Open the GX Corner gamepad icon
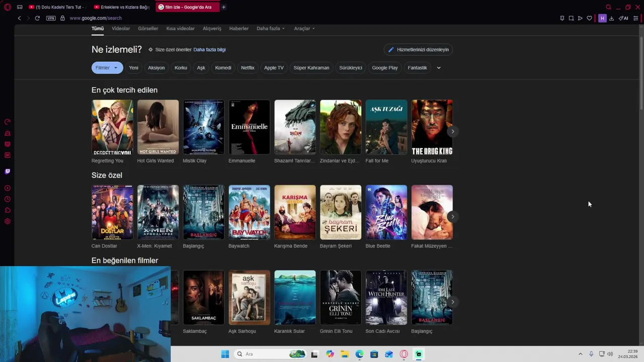Image resolution: width=644 pixels, height=362 pixels. [x=20, y=7]
